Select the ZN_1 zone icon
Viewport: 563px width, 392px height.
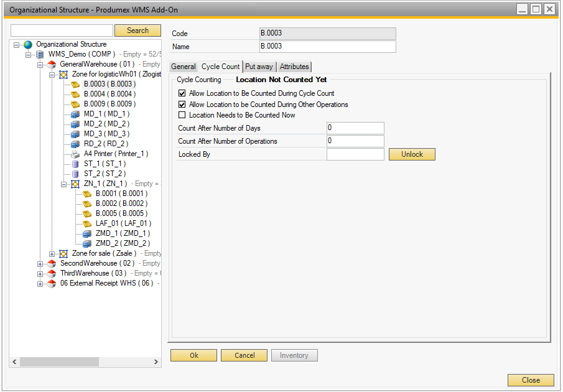point(75,184)
